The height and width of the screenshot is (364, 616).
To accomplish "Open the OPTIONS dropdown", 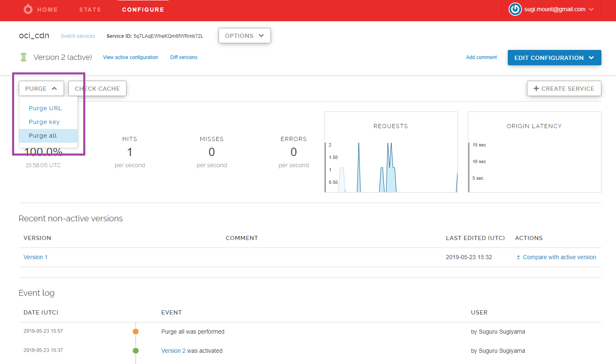I will (x=245, y=35).
